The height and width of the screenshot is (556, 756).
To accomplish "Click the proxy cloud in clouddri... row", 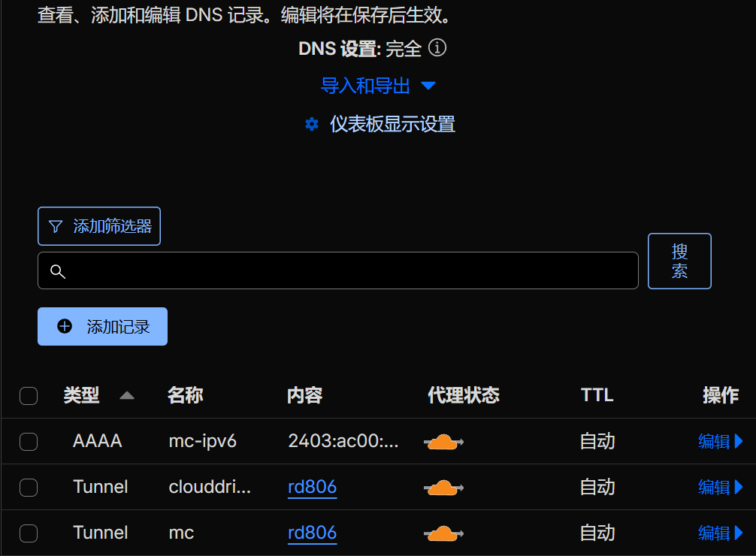I will pos(443,488).
